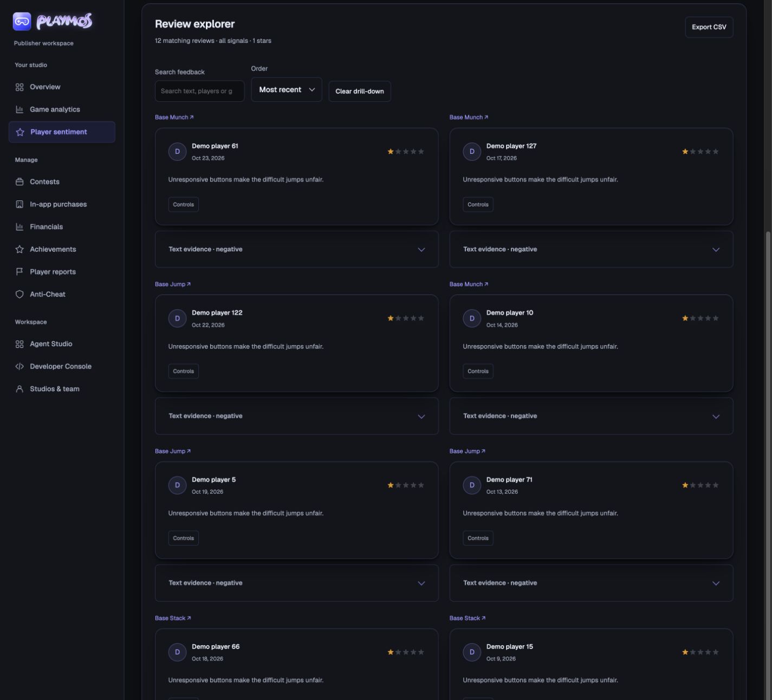The image size is (772, 700).
Task: Open Base Munch link above Demo player 61
Action: tap(174, 117)
